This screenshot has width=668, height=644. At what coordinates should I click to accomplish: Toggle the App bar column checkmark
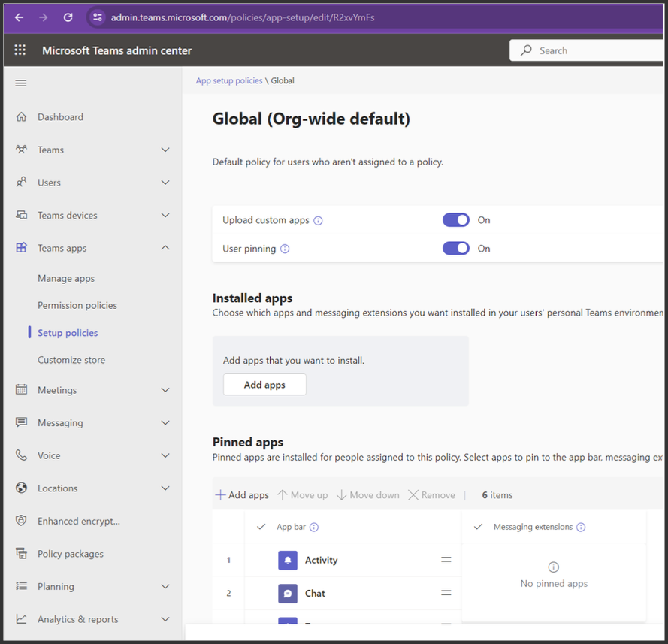(x=261, y=527)
